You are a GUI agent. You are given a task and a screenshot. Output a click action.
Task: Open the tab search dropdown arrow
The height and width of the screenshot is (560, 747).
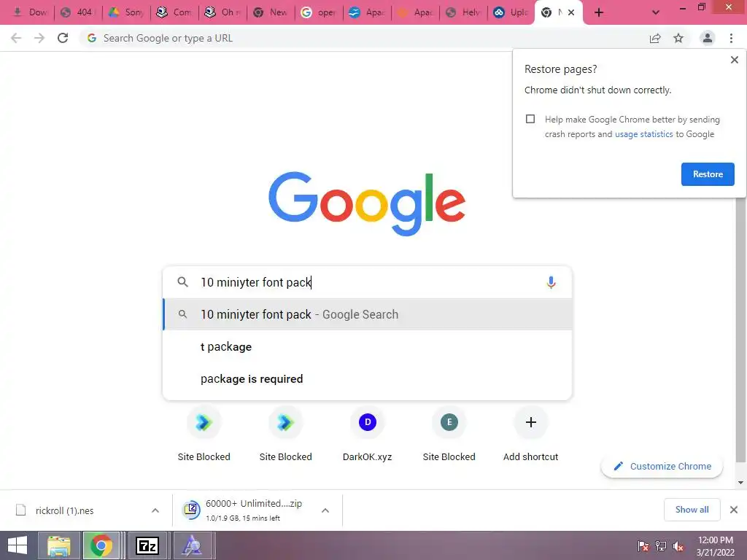[656, 12]
